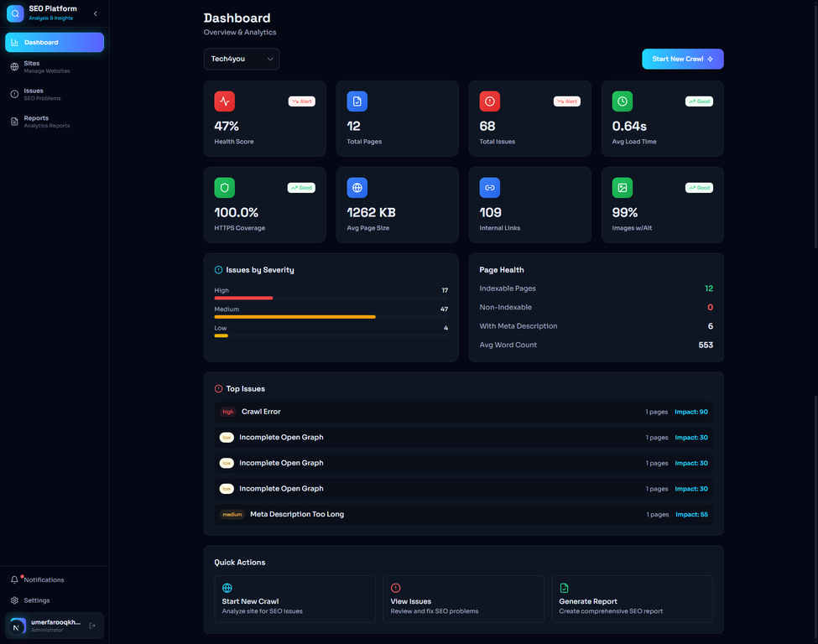Open the Sites section in the sidebar
The image size is (818, 644).
coord(14,66)
